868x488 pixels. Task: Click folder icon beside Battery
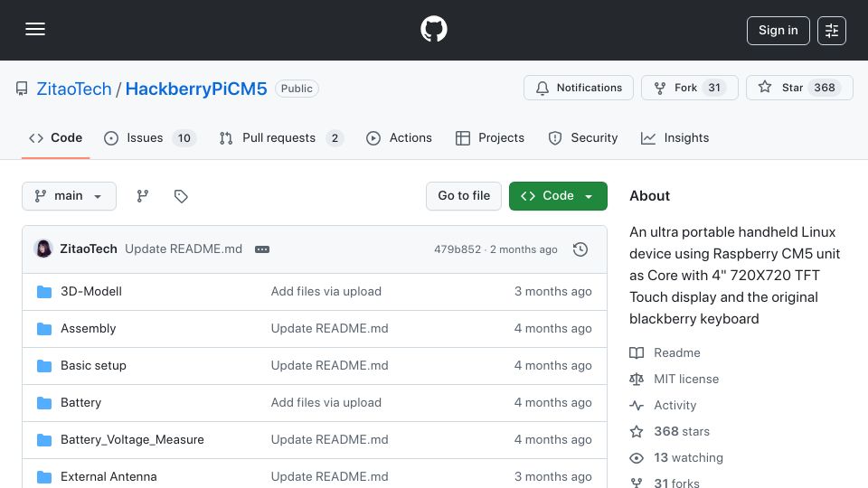44,403
